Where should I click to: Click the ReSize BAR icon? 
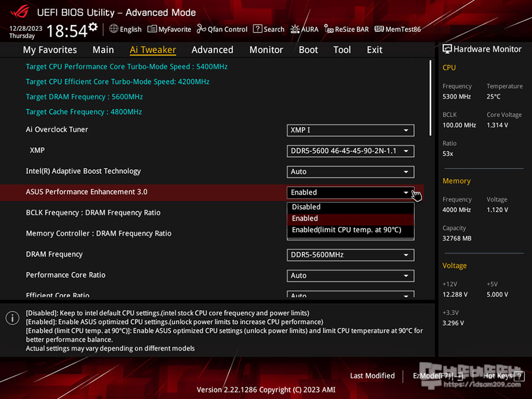coord(329,29)
